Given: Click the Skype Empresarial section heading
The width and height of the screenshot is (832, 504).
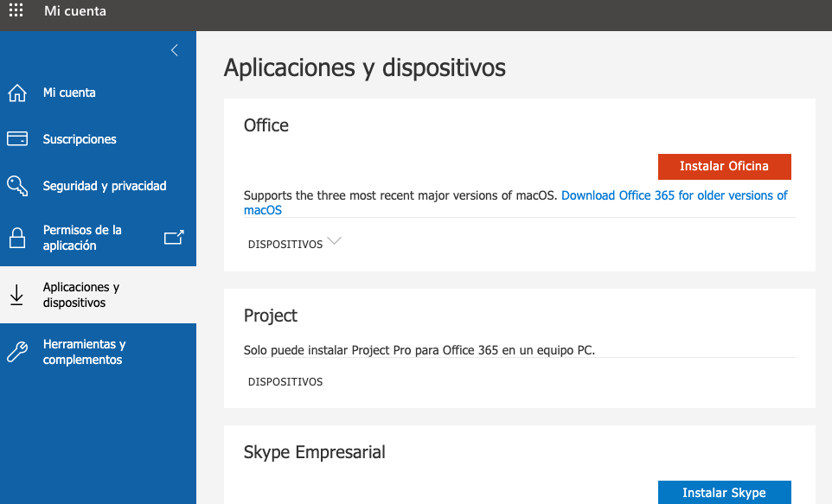Looking at the screenshot, I should point(315,452).
